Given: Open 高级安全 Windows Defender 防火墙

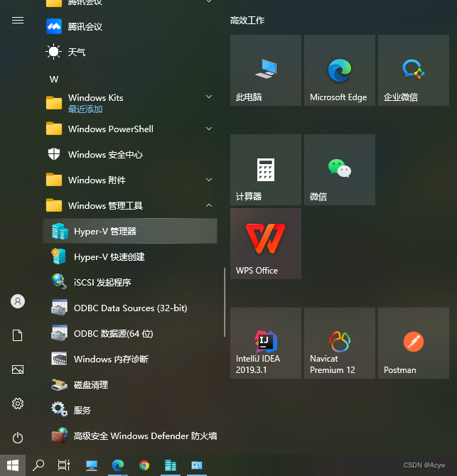Looking at the screenshot, I should [130, 436].
